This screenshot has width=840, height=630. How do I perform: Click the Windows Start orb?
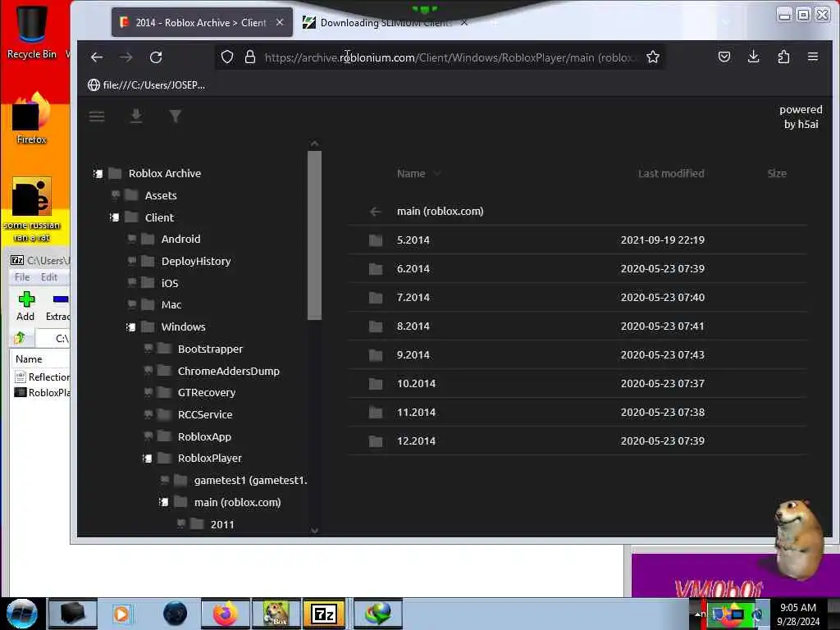pos(22,614)
